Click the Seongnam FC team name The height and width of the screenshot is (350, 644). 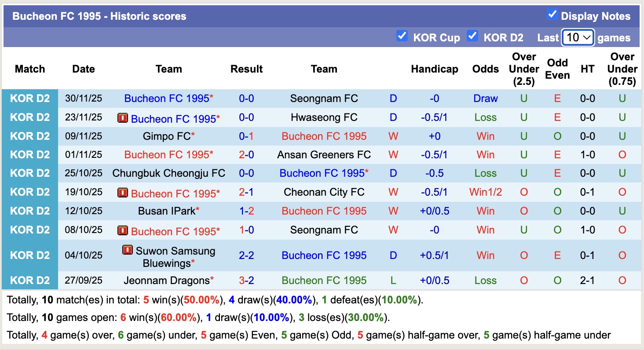(x=324, y=98)
